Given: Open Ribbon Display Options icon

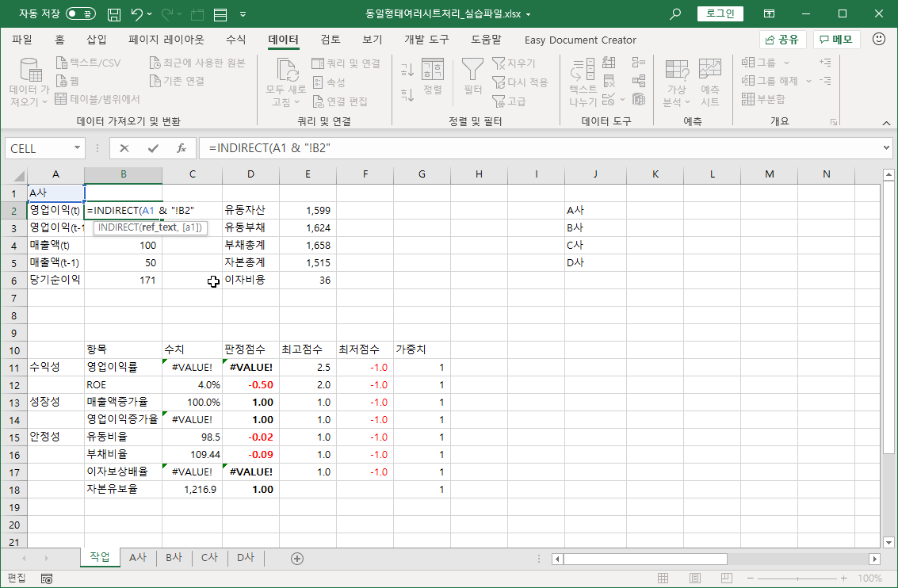Looking at the screenshot, I should (x=769, y=13).
